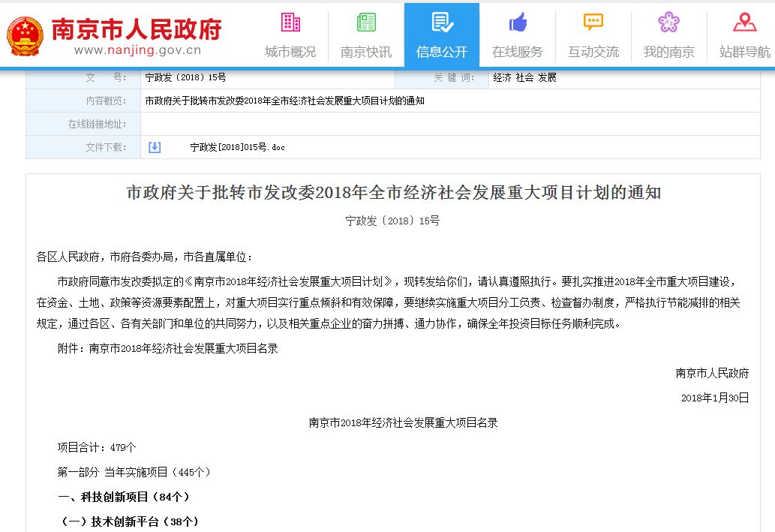
Task: Click the 文号 field label
Action: (x=106, y=77)
